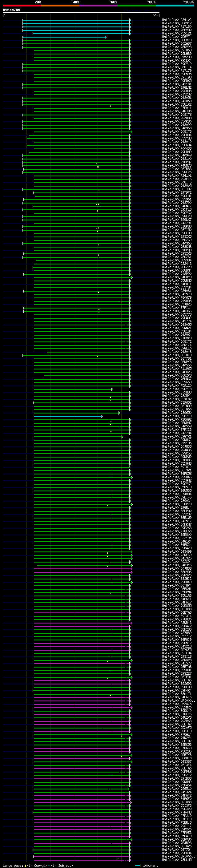This screenshot has width=197, height=868.
Task: Click label UniRef100_P15232
Action: 177,94
